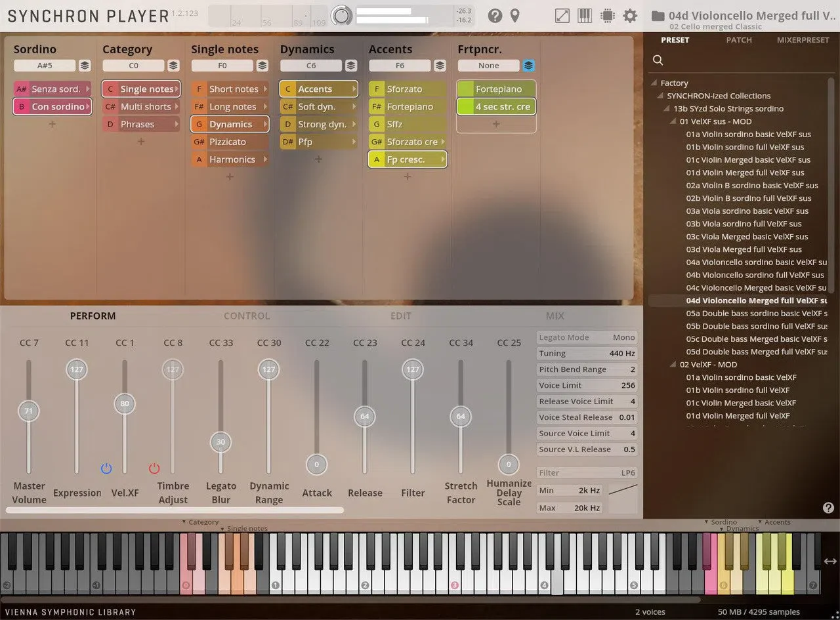Click the Voice Limit 256 value

coord(628,386)
